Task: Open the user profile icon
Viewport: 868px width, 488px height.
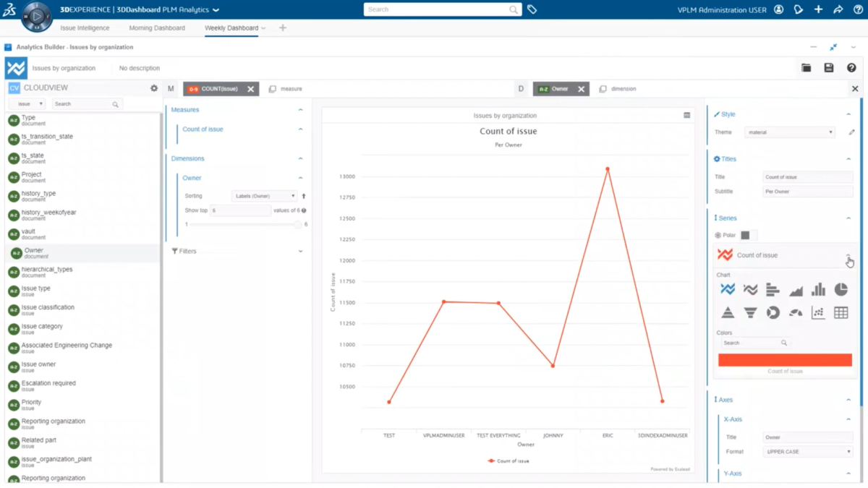Action: point(778,9)
